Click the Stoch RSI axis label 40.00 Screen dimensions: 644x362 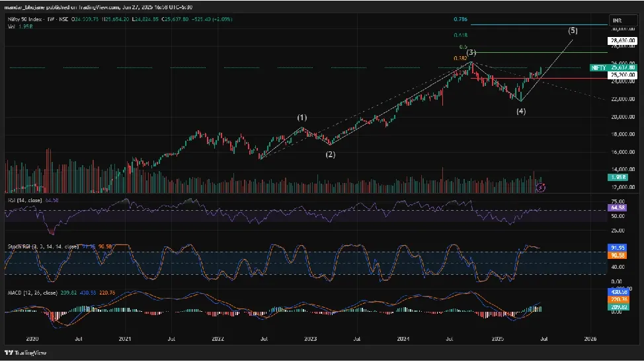[618, 267]
